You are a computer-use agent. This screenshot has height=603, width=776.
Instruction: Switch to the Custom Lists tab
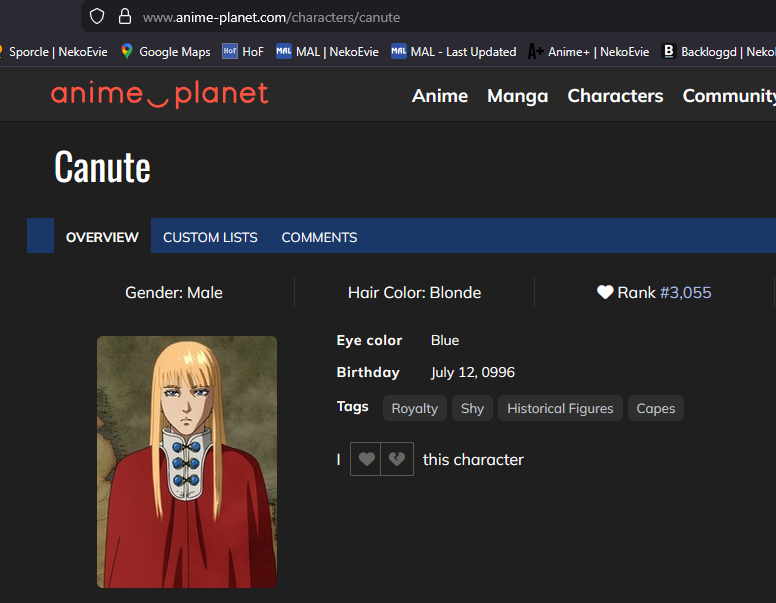(x=210, y=237)
